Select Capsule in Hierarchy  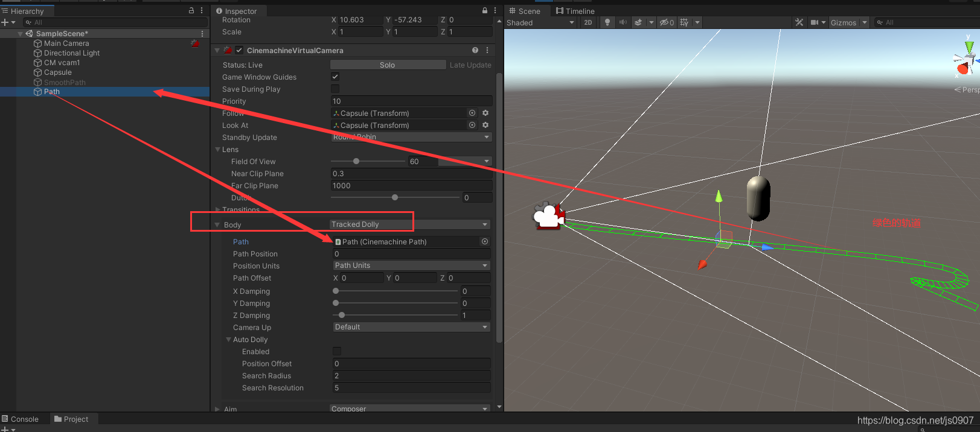[x=58, y=72]
